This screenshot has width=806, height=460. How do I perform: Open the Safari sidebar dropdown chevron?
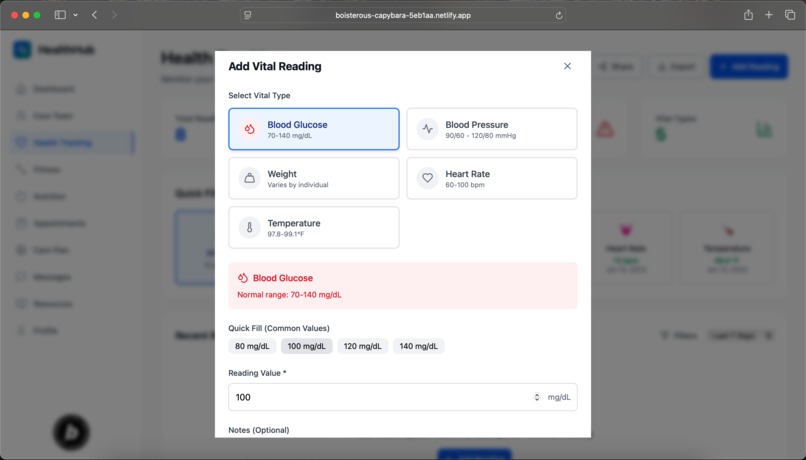76,15
